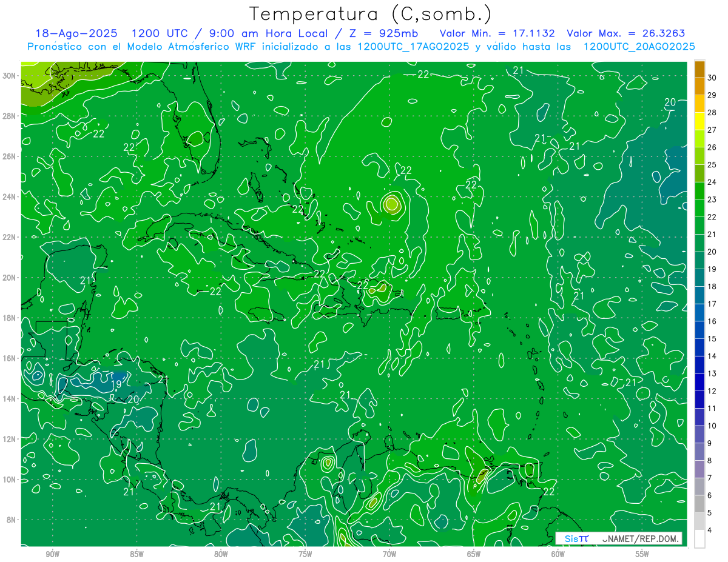
Task: Click the '90W' longitude label
Action: pos(52,554)
